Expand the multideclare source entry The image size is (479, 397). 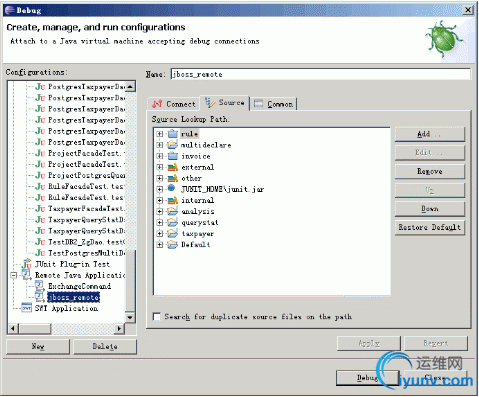(x=160, y=145)
